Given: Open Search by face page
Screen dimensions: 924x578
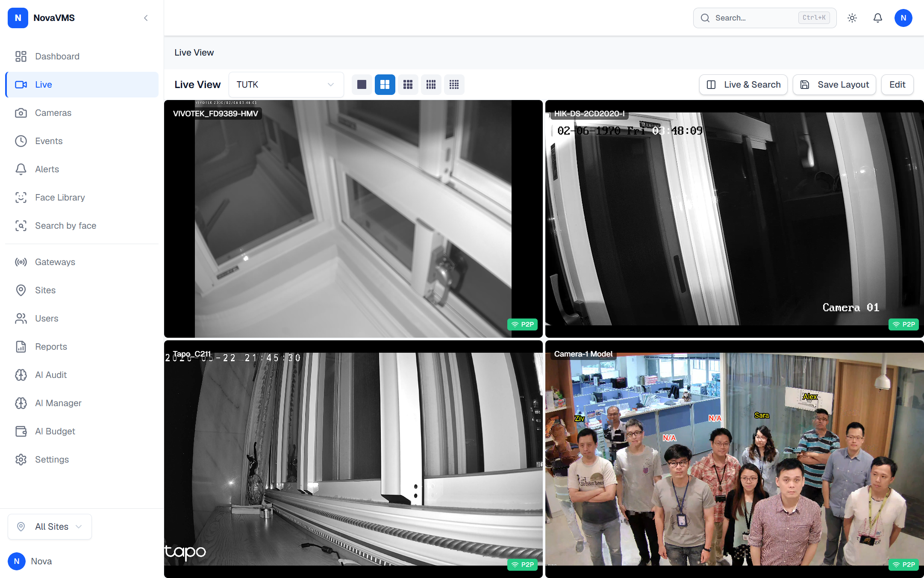Looking at the screenshot, I should point(82,226).
